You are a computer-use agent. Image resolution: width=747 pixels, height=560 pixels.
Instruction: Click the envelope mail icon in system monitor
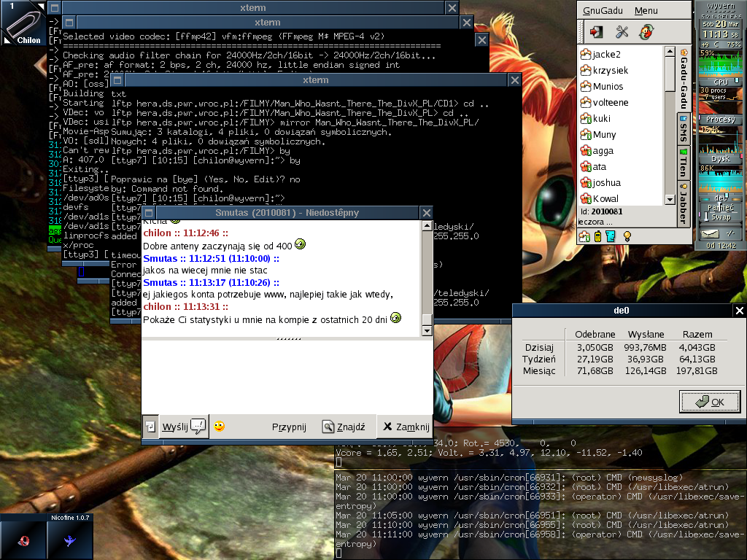click(709, 233)
